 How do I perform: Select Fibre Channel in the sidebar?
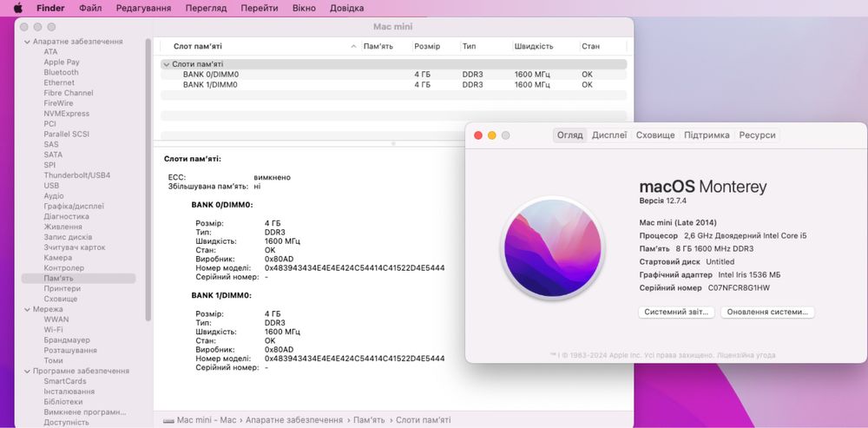click(x=69, y=93)
